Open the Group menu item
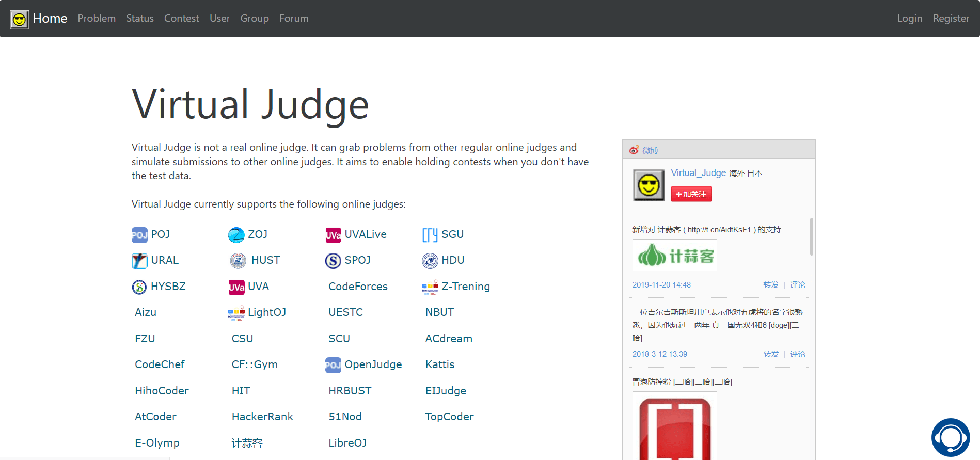Viewport: 980px width, 460px height. pyautogui.click(x=255, y=18)
